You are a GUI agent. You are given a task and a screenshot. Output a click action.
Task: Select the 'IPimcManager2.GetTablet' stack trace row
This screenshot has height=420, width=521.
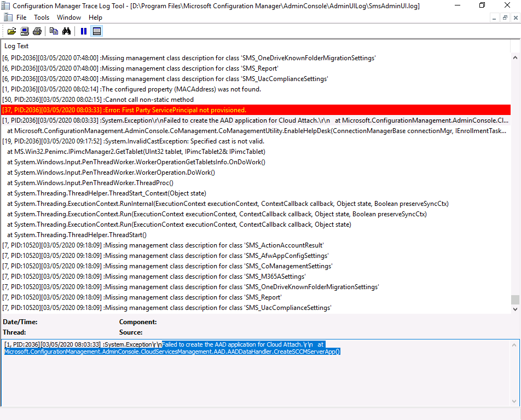point(256,152)
